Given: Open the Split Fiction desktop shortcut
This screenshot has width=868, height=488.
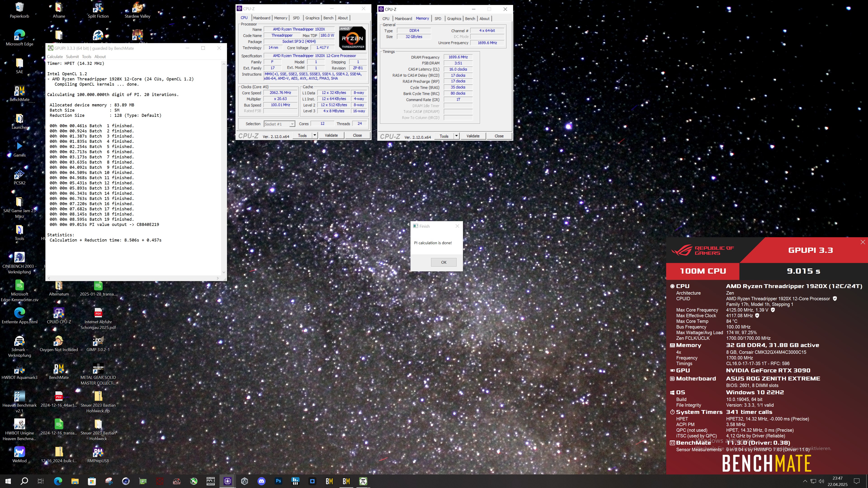Looking at the screenshot, I should 98,10.
